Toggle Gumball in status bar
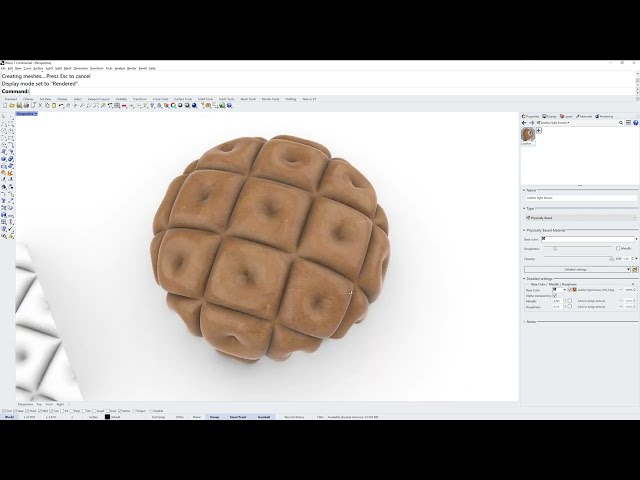This screenshot has width=640, height=480. click(x=264, y=417)
